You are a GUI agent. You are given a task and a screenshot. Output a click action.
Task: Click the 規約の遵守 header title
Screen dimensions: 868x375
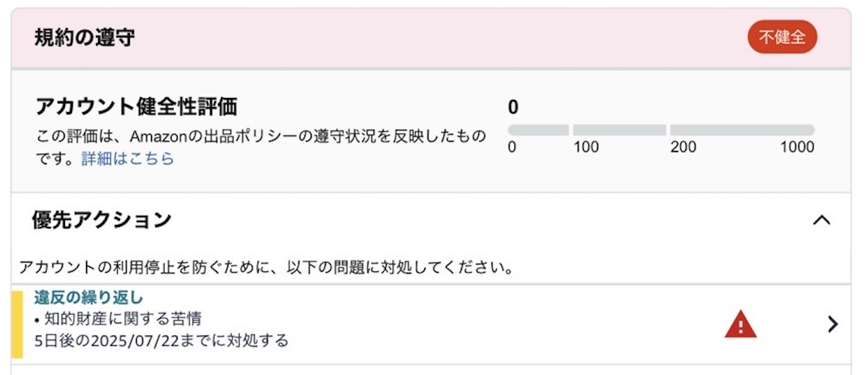pos(84,37)
